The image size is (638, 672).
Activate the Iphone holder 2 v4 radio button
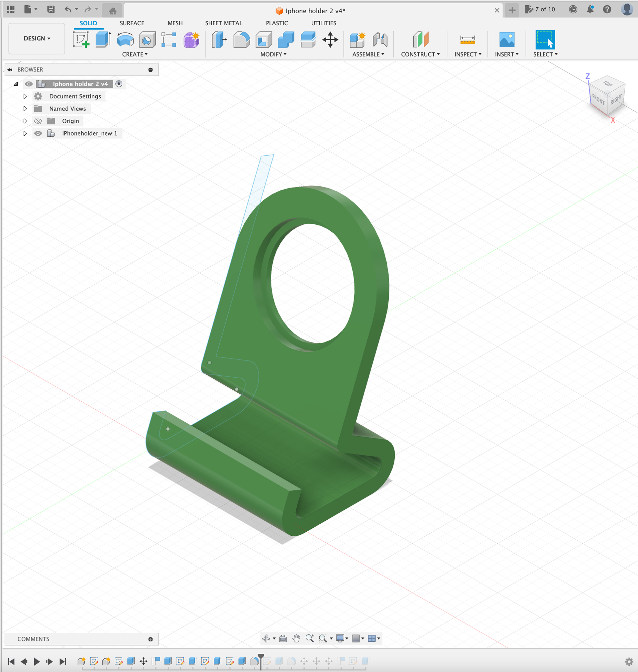tap(119, 84)
